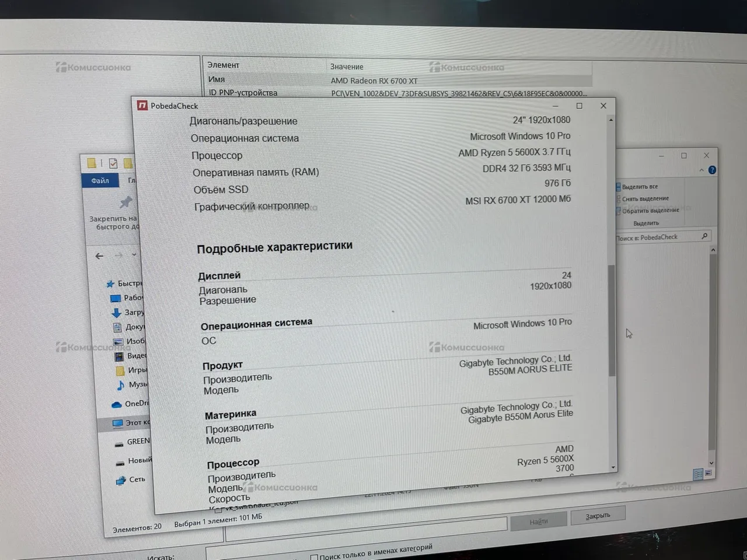
Task: Click the Pictures icon in sidebar
Action: pyautogui.click(x=118, y=342)
